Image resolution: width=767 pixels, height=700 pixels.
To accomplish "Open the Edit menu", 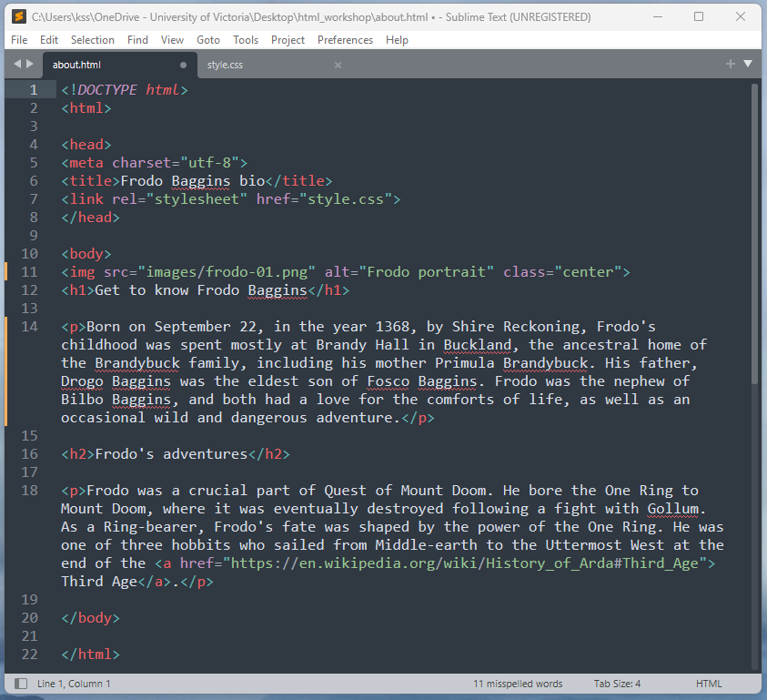I will (x=49, y=40).
